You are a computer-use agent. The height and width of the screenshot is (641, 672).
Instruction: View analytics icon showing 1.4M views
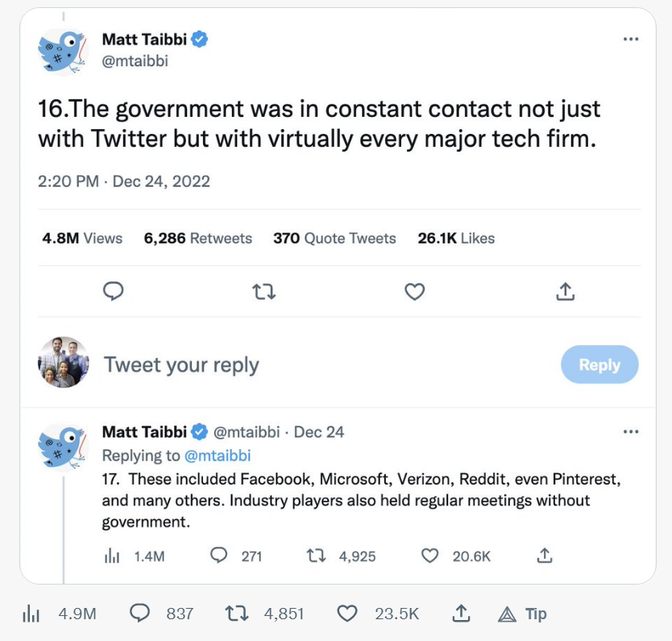(113, 556)
